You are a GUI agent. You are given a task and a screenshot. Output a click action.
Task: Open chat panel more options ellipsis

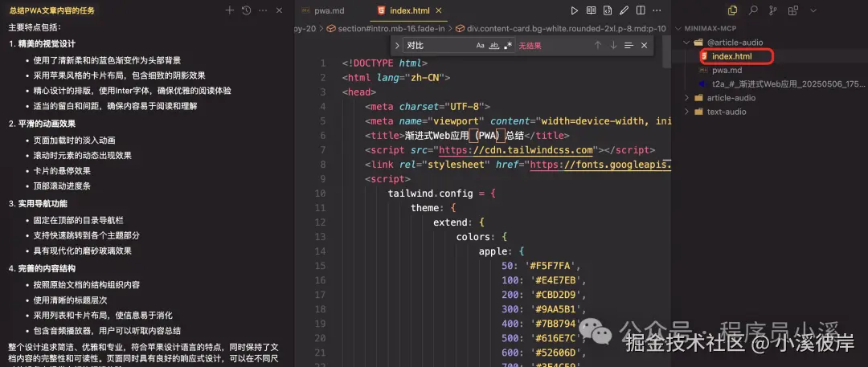(x=263, y=10)
